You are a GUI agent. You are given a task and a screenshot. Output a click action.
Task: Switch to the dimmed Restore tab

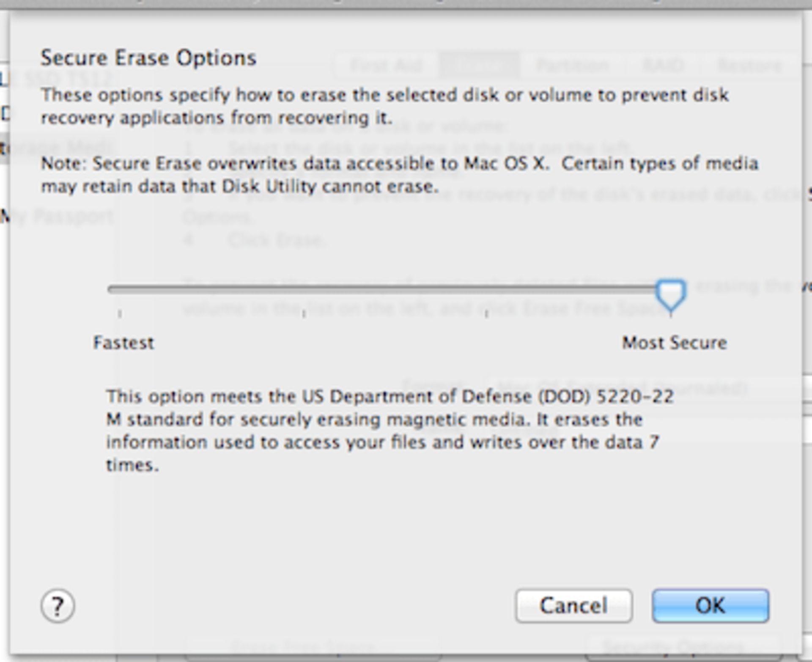point(749,66)
